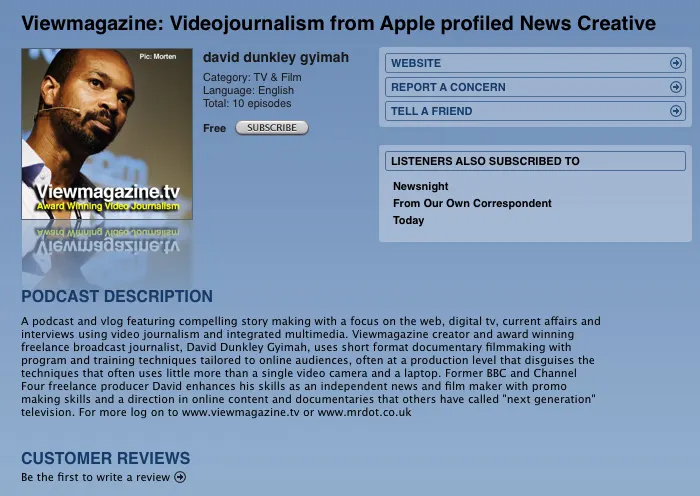The image size is (700, 496).
Task: Click the 'Category: TV & Film' text
Action: pos(252,77)
